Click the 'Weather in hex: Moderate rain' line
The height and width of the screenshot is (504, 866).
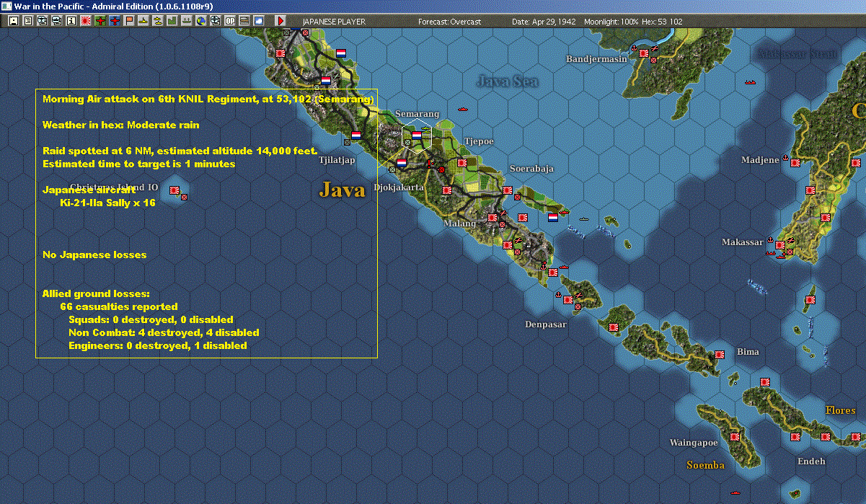pyautogui.click(x=121, y=125)
